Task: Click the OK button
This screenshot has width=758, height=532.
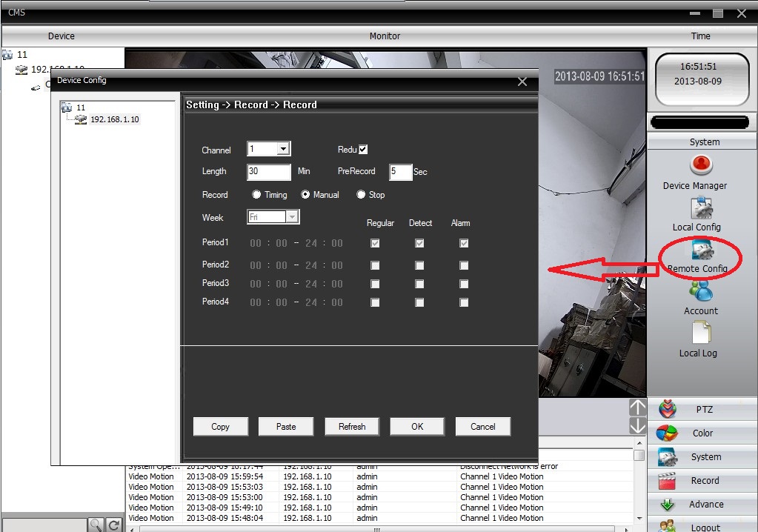Action: pyautogui.click(x=417, y=426)
